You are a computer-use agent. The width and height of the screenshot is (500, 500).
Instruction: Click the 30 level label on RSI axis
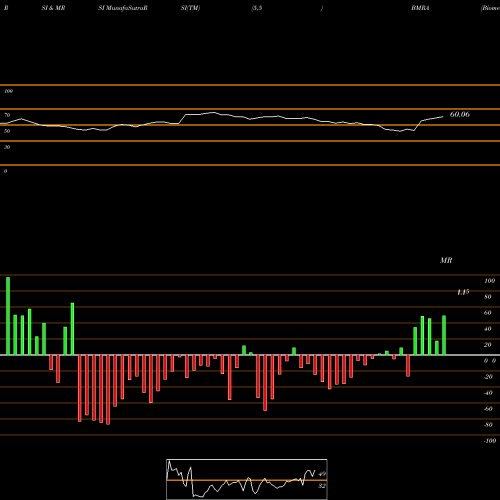[x=7, y=147]
